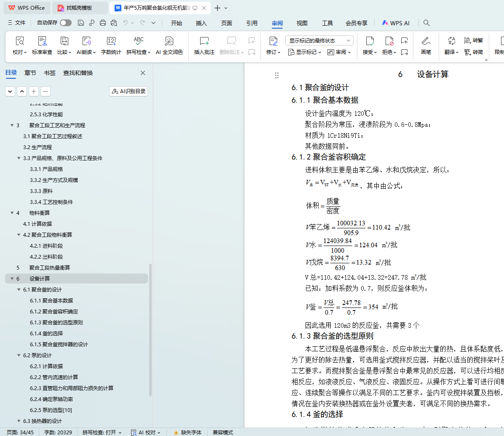Open the AI Read Aloud (AI朗读) tool
This screenshot has width=504, height=436.
click(x=86, y=41)
